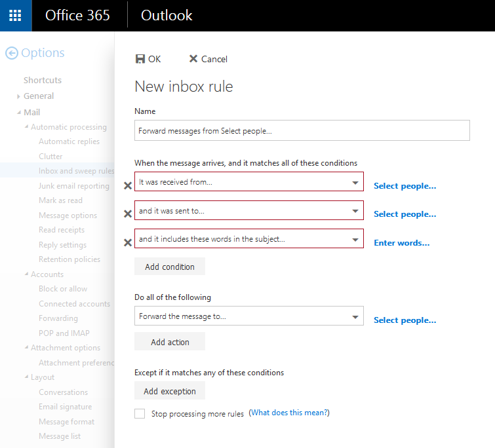Click Office 365 in the header
The width and height of the screenshot is (495, 448).
77,16
